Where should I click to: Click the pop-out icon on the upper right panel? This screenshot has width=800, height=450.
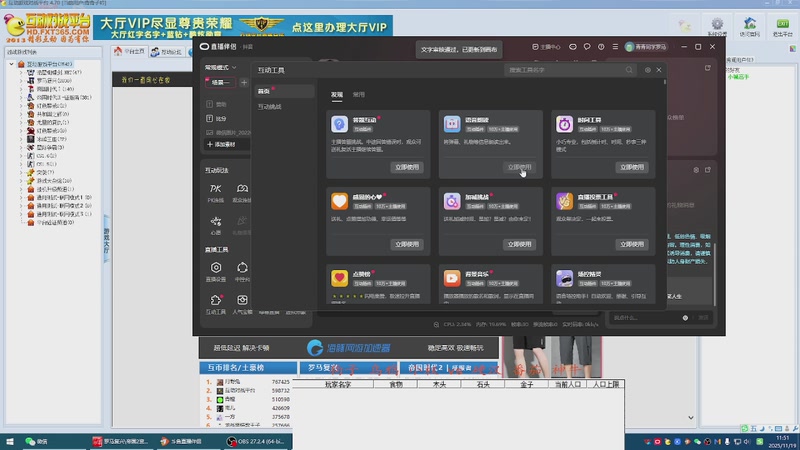[x=708, y=68]
